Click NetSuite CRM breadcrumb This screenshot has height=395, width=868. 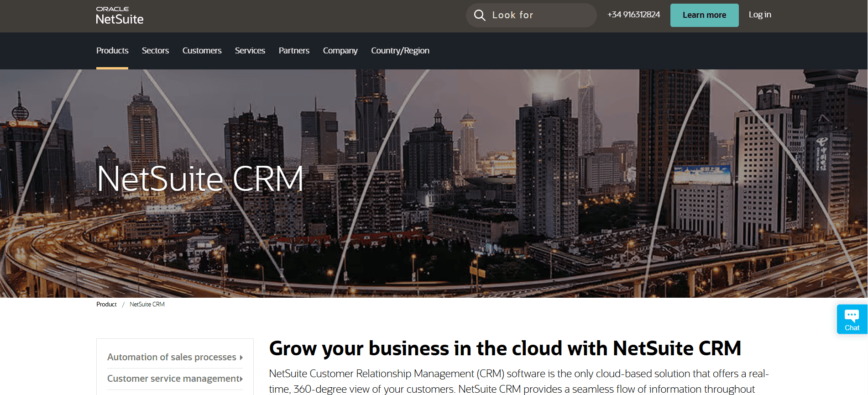click(x=147, y=305)
